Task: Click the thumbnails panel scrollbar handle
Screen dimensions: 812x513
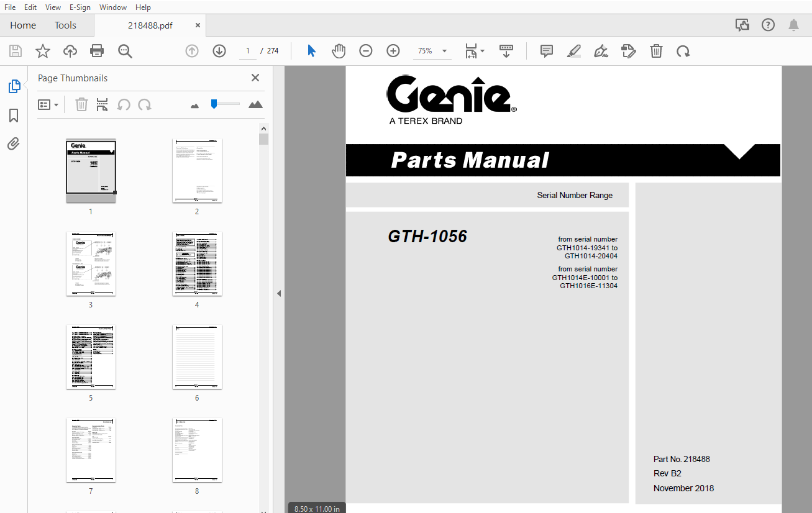Action: (263, 139)
